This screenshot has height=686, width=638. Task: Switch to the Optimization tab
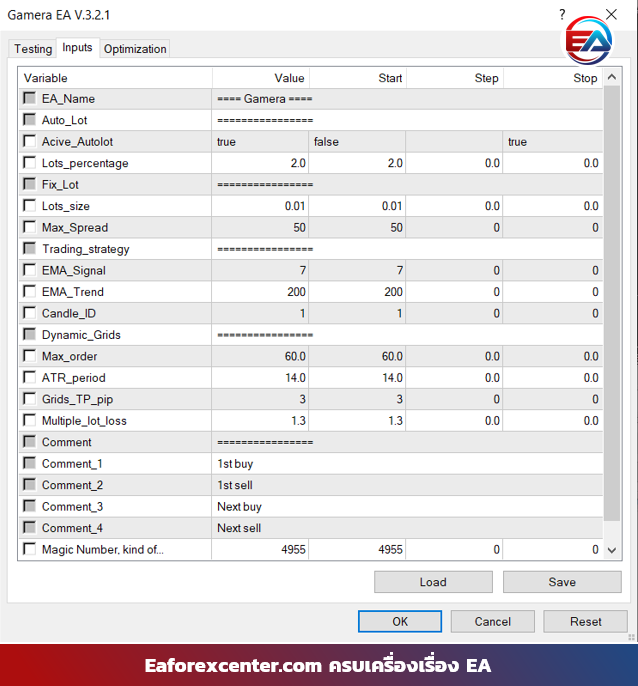point(135,49)
